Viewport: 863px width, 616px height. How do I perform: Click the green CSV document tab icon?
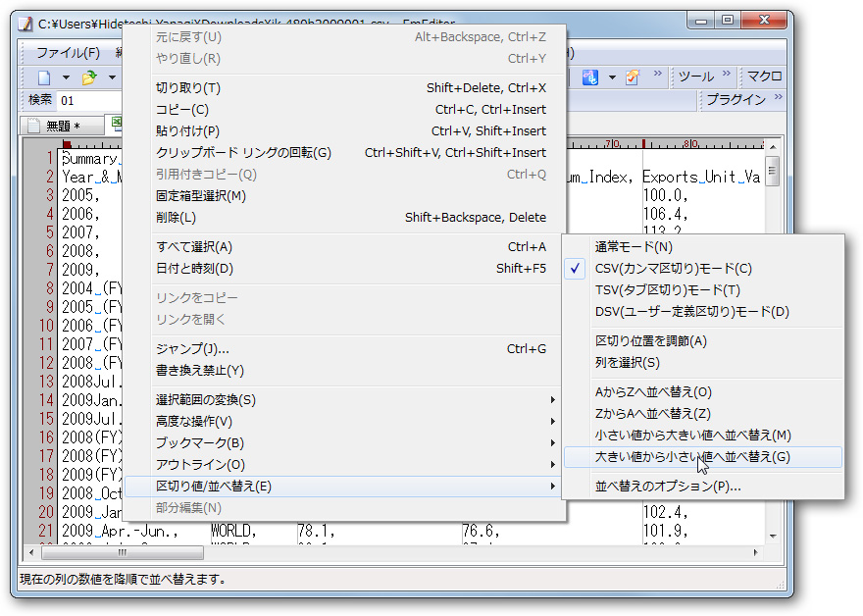[116, 123]
